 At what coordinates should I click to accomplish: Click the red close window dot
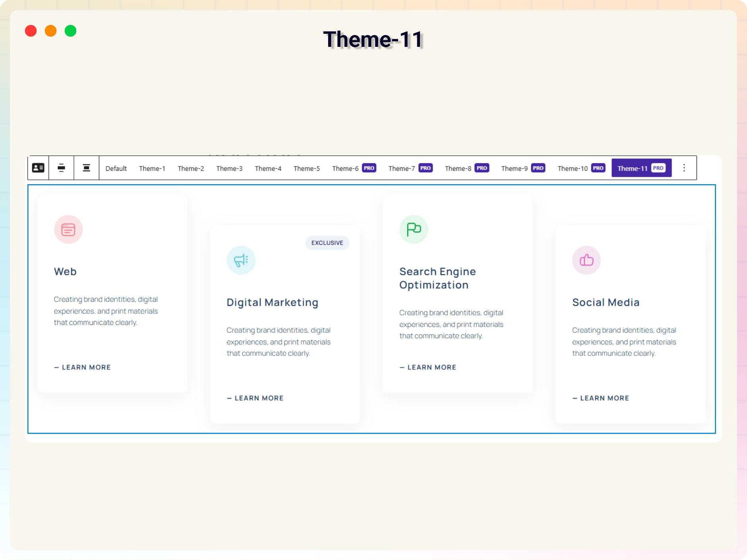coord(31,31)
